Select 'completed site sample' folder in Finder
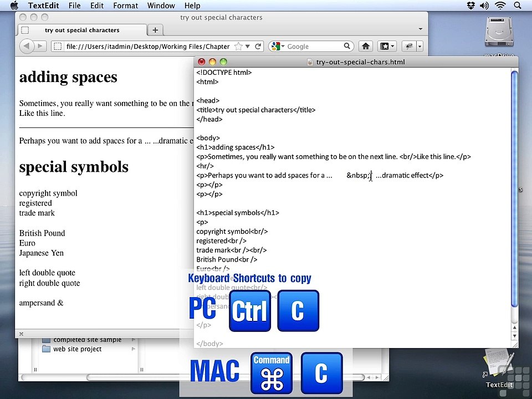532x399 pixels. tap(87, 340)
